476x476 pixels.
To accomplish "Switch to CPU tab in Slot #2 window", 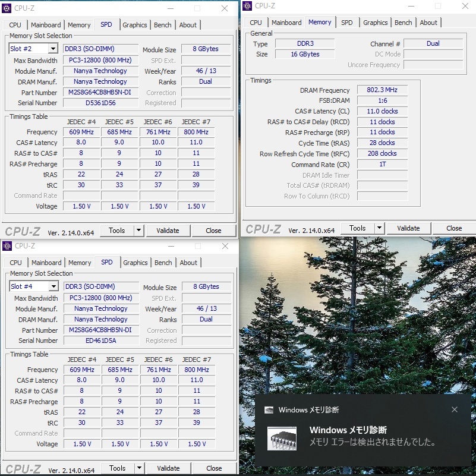I will 15,25.
